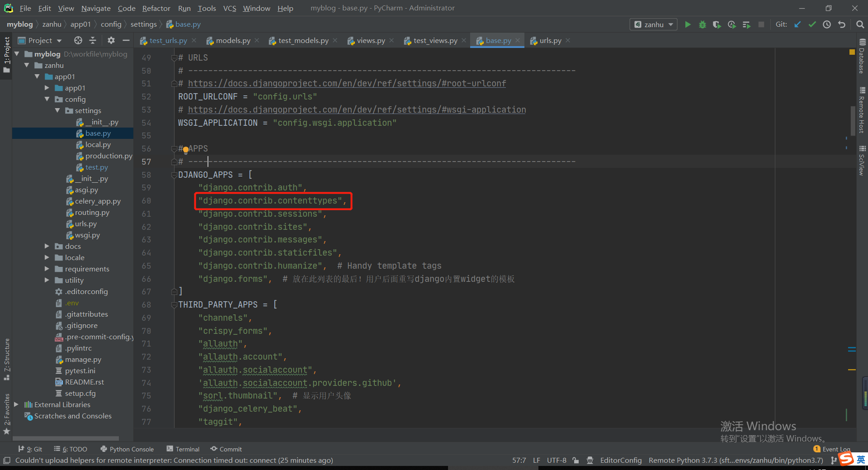The width and height of the screenshot is (868, 470).
Task: Select production.py in the project tree
Action: click(x=104, y=156)
